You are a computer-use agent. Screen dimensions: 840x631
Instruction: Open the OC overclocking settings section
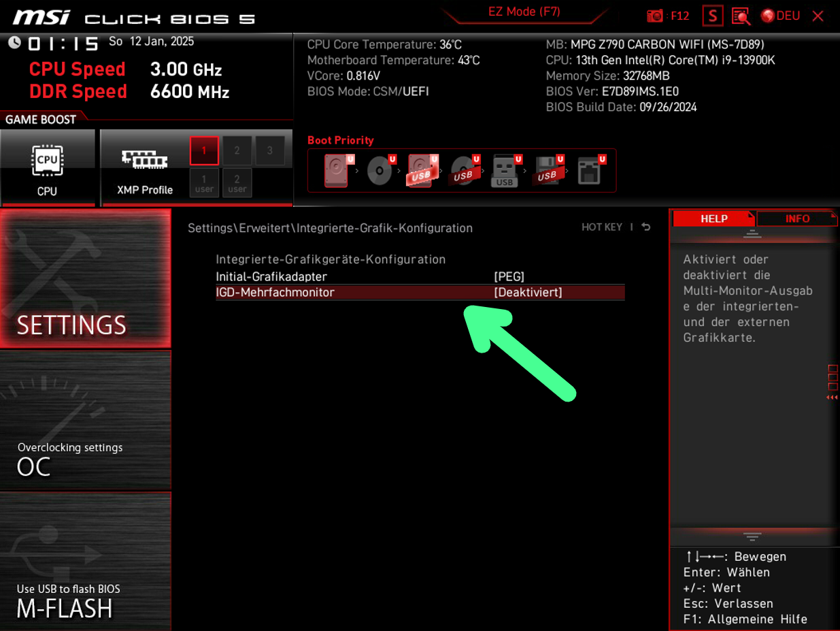pos(85,420)
